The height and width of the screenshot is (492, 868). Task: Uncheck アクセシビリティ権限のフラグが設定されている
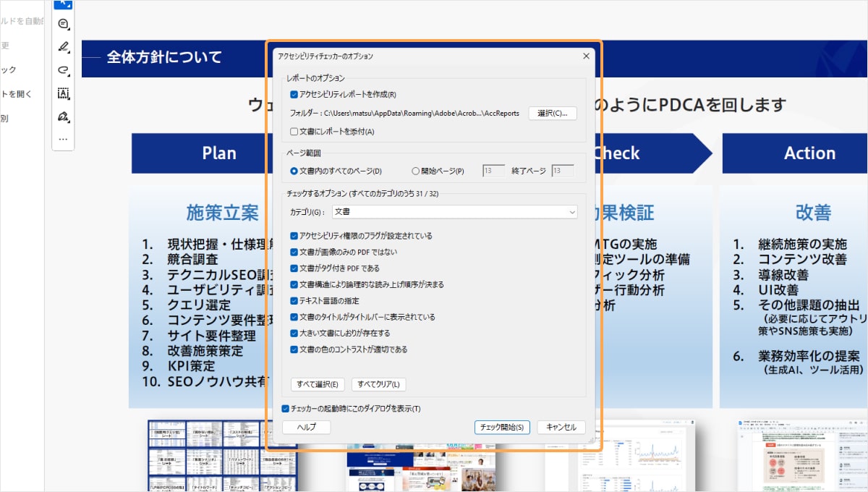294,236
